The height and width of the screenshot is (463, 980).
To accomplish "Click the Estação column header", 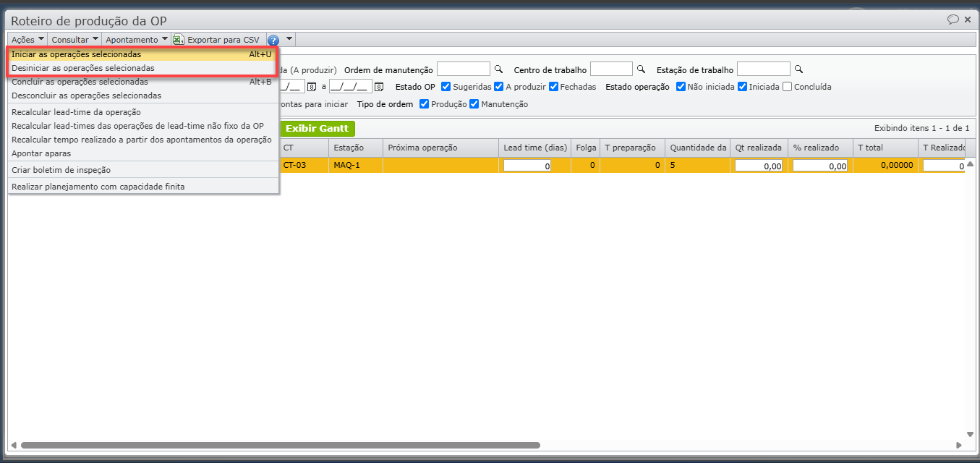I will pos(356,148).
